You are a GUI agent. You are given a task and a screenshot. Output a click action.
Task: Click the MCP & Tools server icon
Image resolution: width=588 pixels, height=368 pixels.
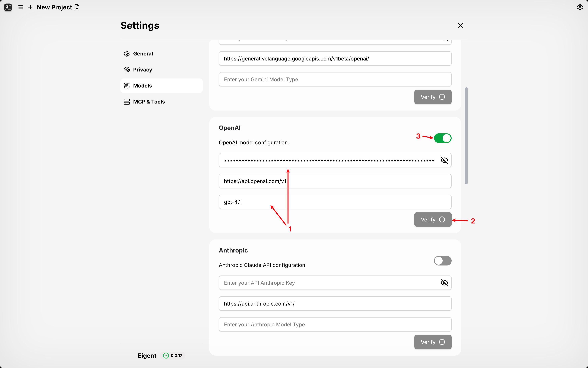pos(127,102)
